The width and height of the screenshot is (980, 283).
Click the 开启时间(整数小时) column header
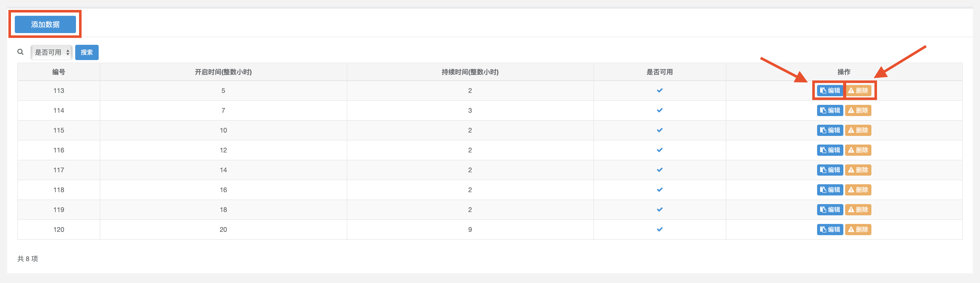coord(223,72)
